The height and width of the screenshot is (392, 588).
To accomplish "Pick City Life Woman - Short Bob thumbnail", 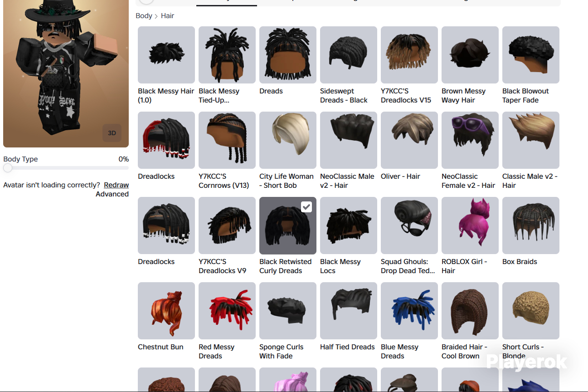I will tap(288, 140).
